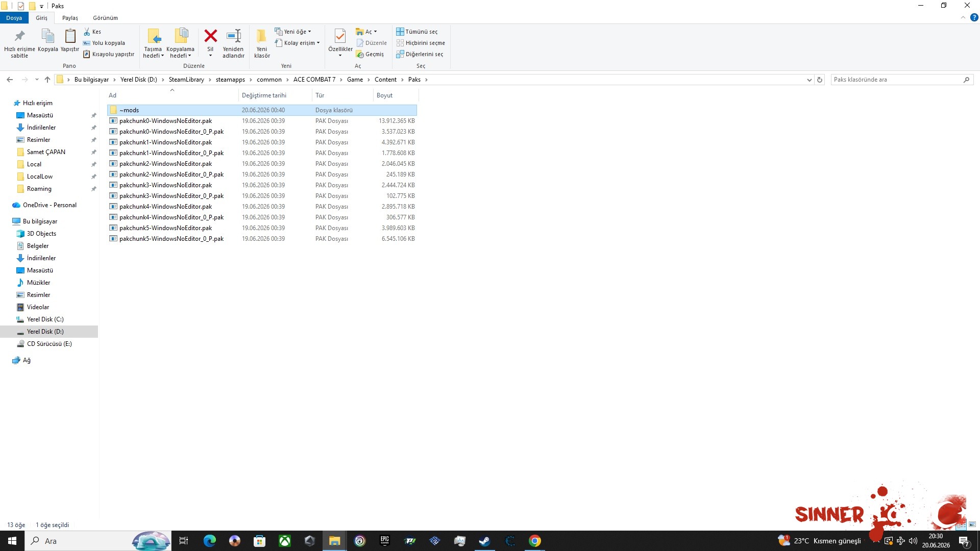Open recent locations dropdown arrow
This screenshot has height=551, width=980.
click(37, 80)
